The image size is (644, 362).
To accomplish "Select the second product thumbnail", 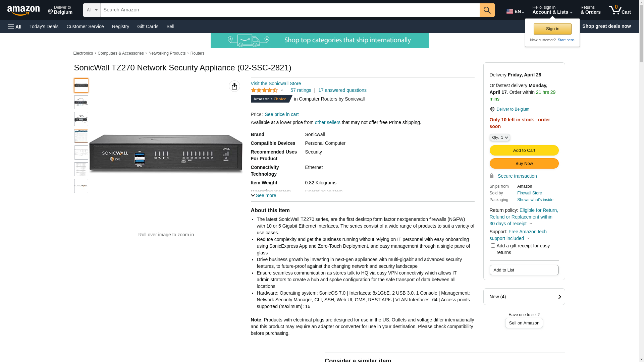I will coord(81,102).
